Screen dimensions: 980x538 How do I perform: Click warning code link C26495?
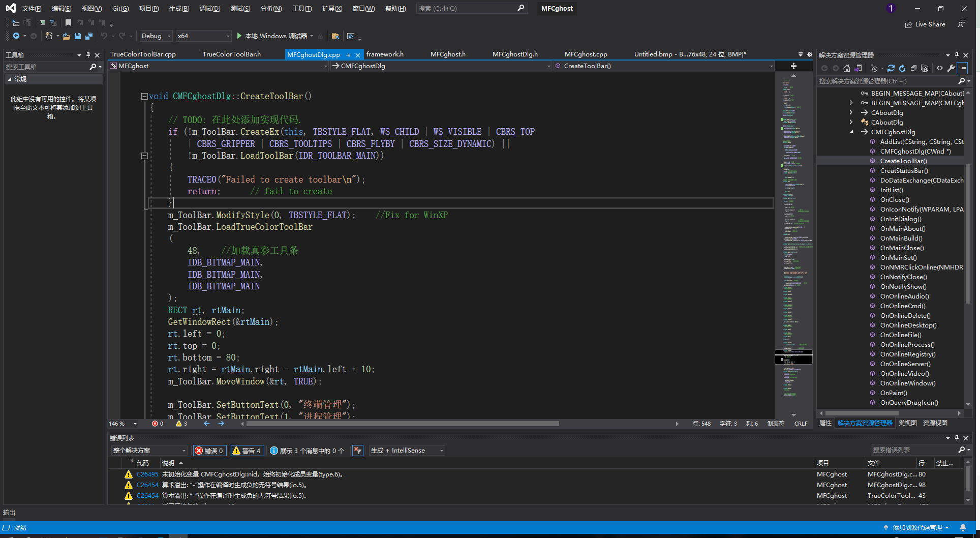[147, 474]
